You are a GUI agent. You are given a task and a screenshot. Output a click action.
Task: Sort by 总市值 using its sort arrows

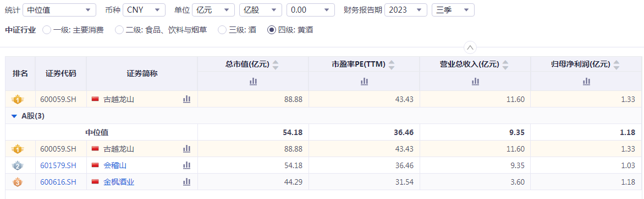[x=276, y=64]
